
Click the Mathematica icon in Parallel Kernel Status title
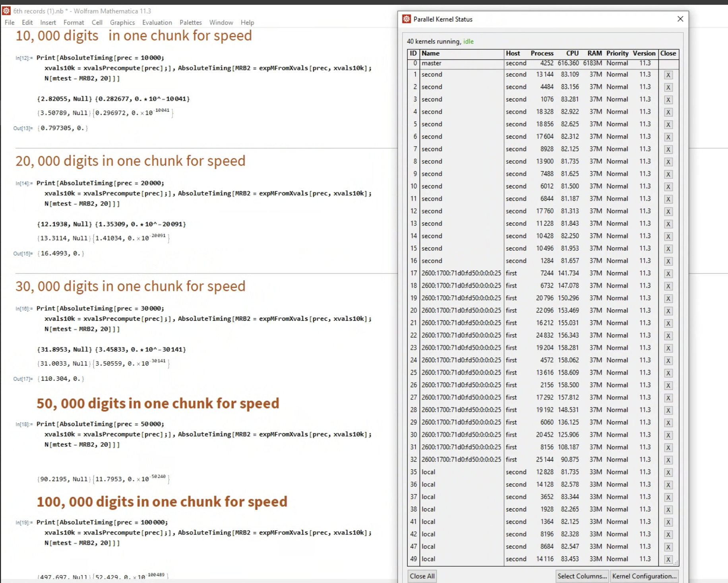coord(407,19)
